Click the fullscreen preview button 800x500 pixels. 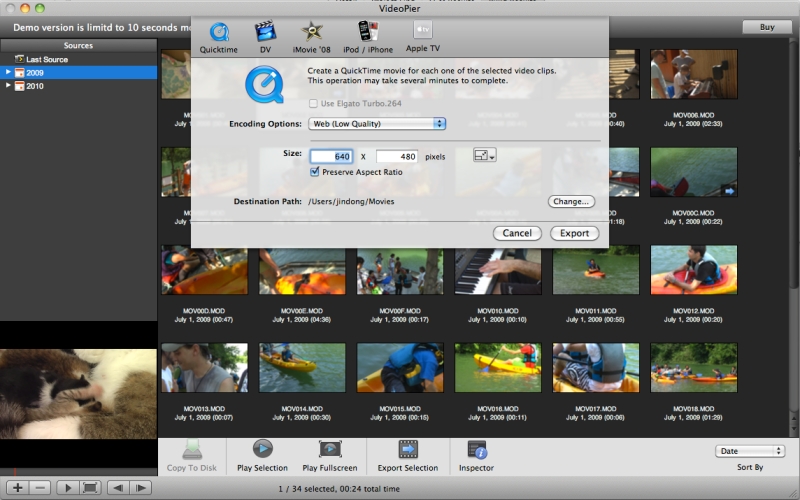(x=90, y=488)
